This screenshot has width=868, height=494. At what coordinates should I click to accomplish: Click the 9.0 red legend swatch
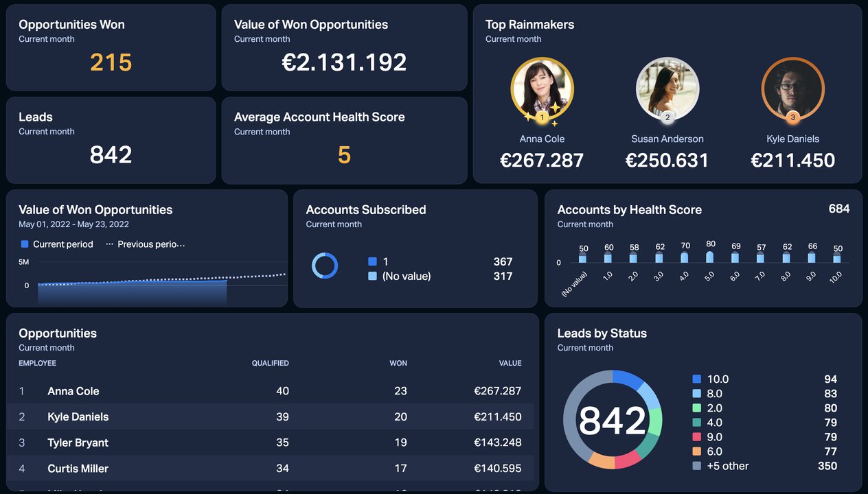(697, 437)
